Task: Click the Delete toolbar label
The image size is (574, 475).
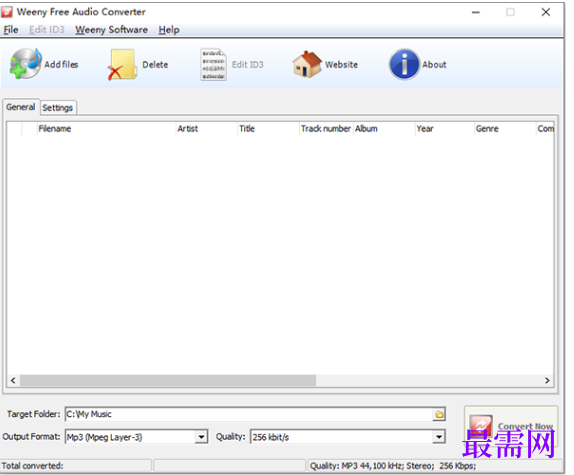Action: pyautogui.click(x=155, y=65)
